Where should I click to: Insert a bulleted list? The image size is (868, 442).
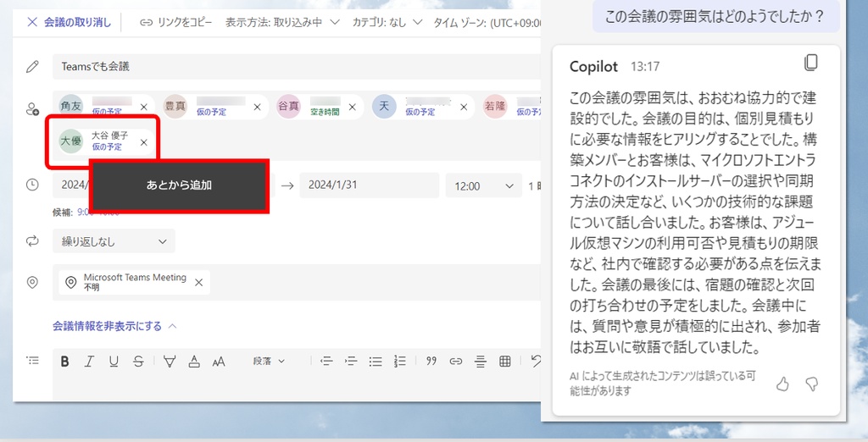pyautogui.click(x=376, y=362)
